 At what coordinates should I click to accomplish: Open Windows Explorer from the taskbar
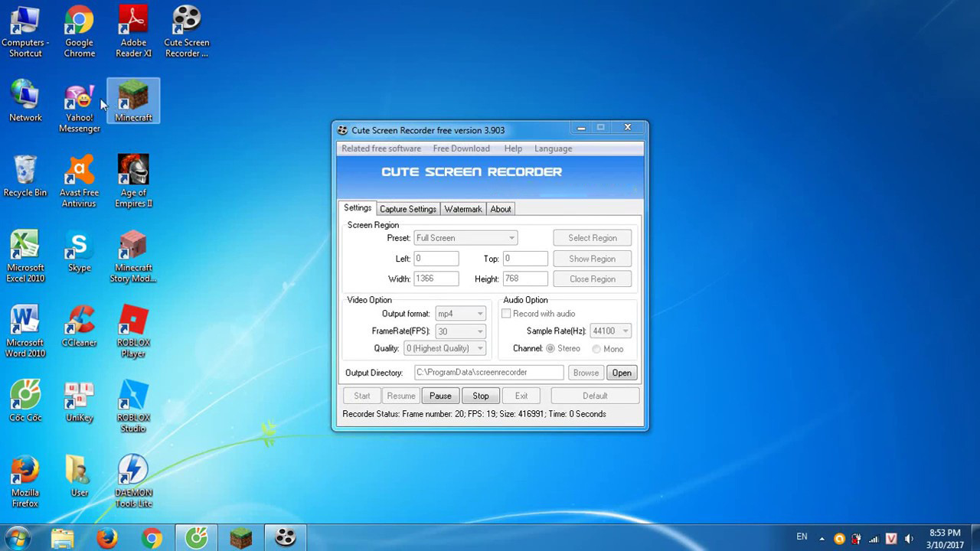tap(63, 538)
